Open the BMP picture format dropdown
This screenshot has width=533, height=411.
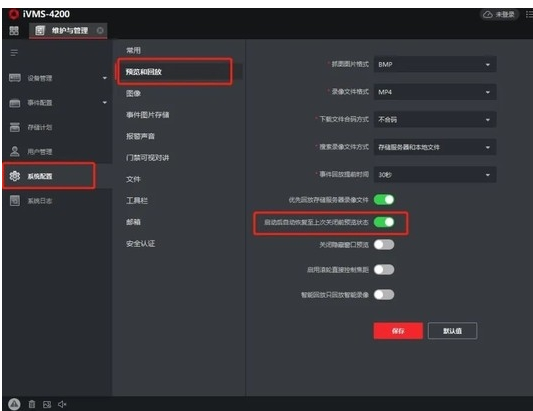point(435,64)
